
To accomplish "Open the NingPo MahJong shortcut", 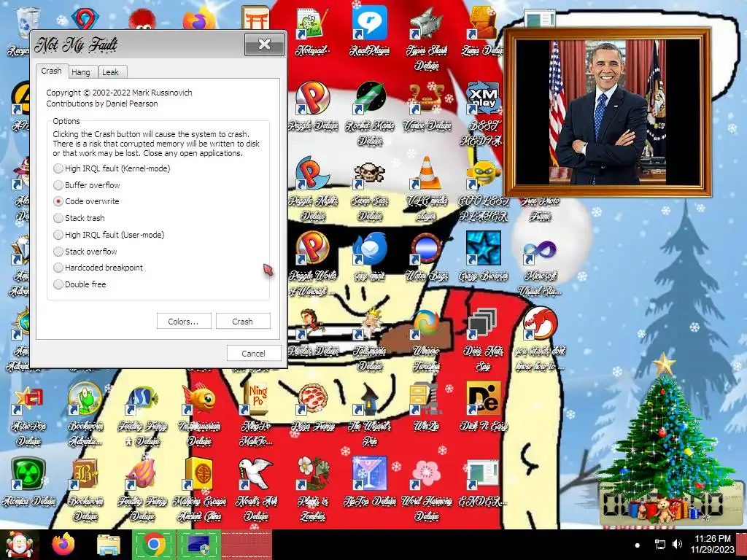I will pyautogui.click(x=256, y=415).
